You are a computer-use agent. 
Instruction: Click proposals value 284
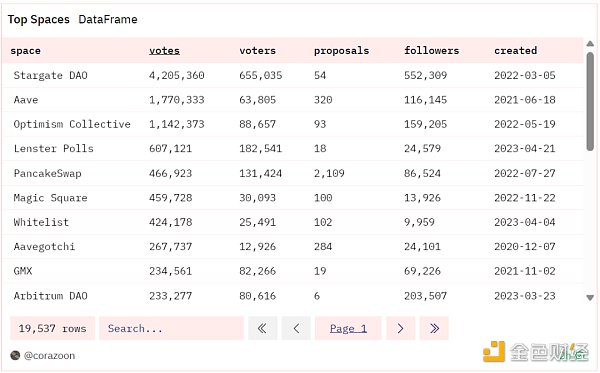click(323, 247)
